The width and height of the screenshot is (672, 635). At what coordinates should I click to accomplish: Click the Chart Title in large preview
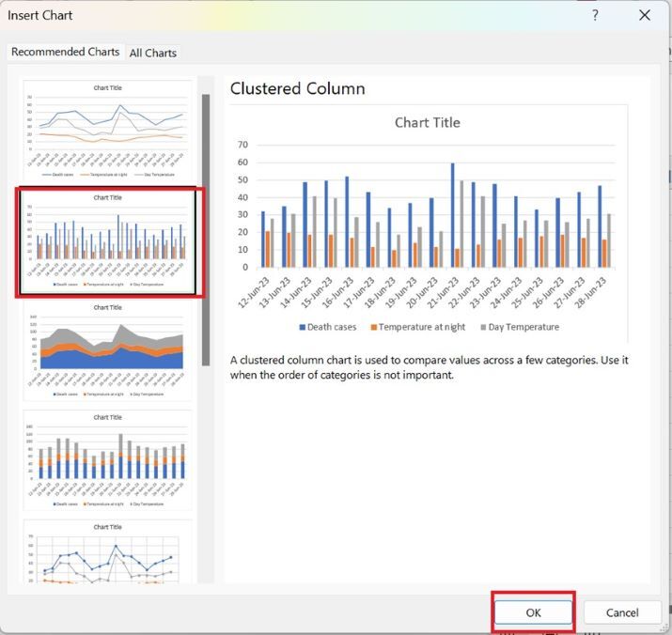pyautogui.click(x=427, y=122)
